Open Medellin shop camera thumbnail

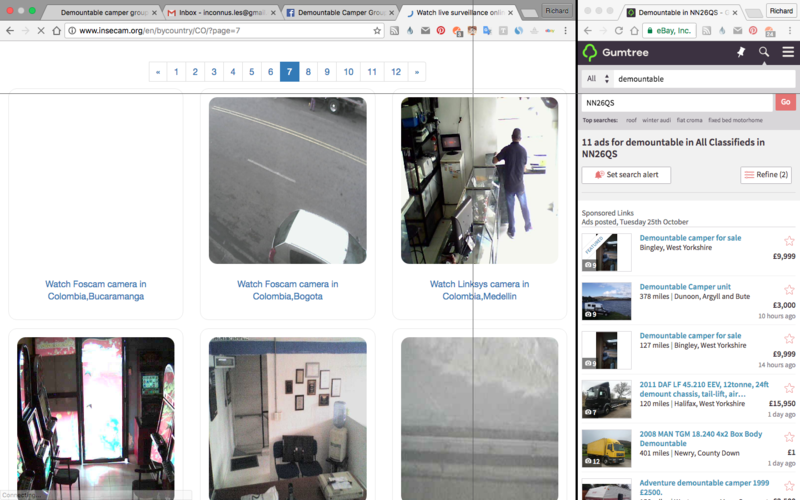click(x=480, y=181)
